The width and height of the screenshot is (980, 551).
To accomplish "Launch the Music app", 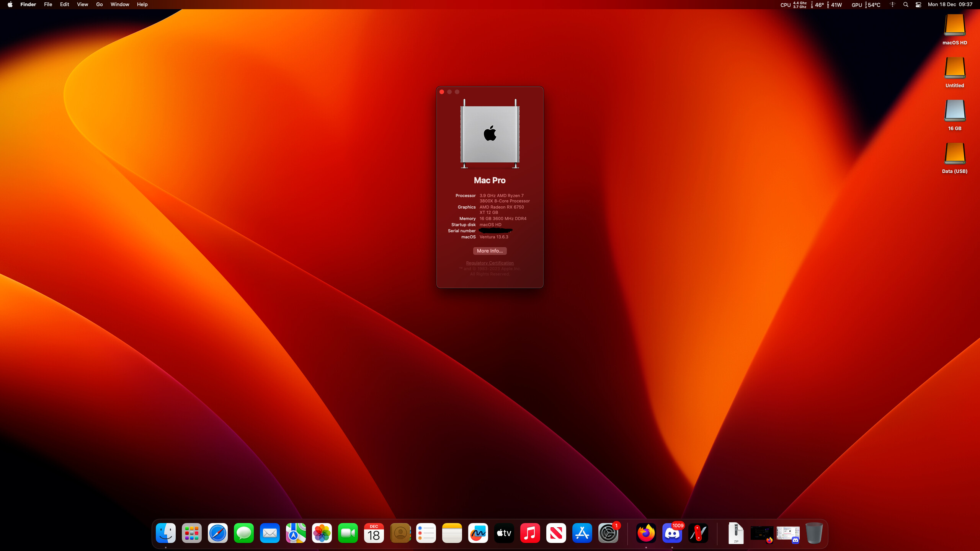I will (x=530, y=533).
